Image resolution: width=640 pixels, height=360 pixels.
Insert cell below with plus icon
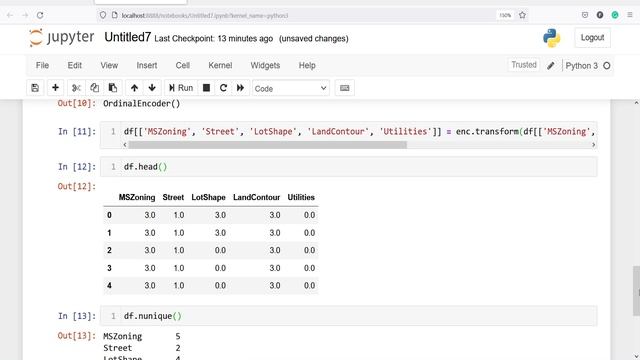55,88
